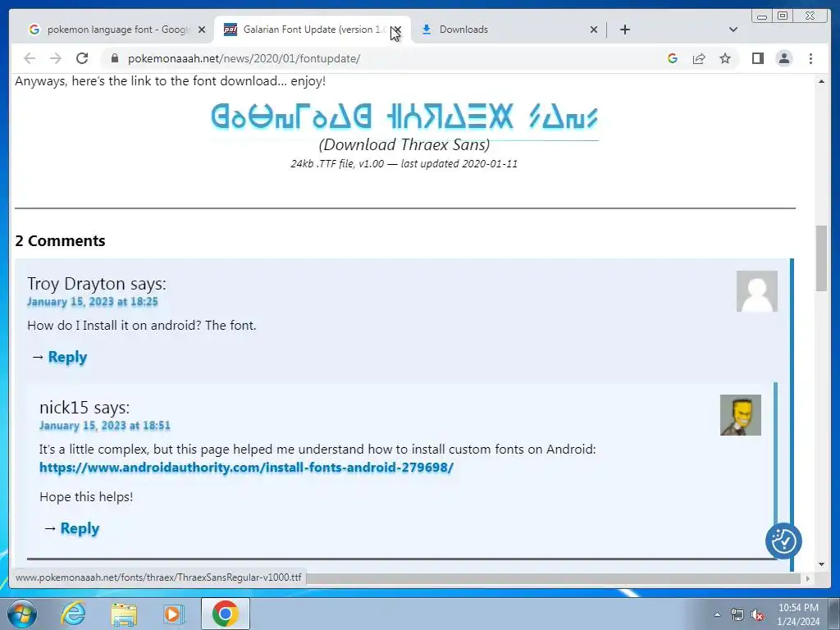840x630 pixels.
Task: Open Troy Drayton's comment date link
Action: click(92, 302)
